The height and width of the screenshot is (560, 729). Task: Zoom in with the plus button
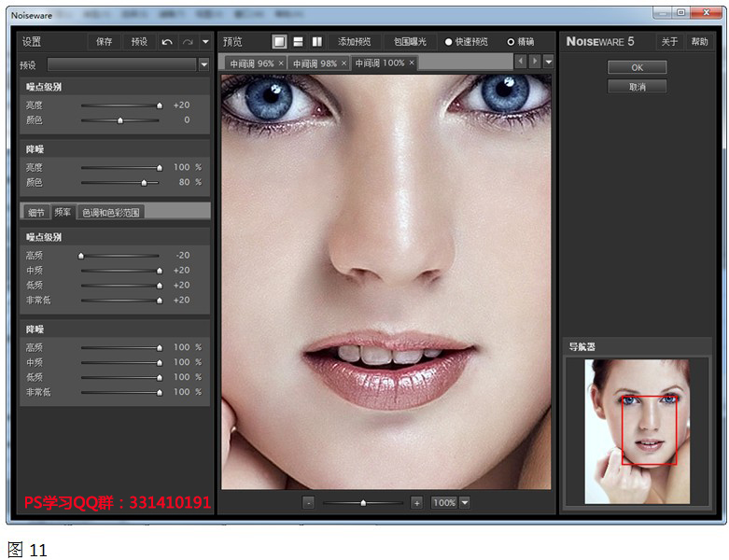(417, 503)
